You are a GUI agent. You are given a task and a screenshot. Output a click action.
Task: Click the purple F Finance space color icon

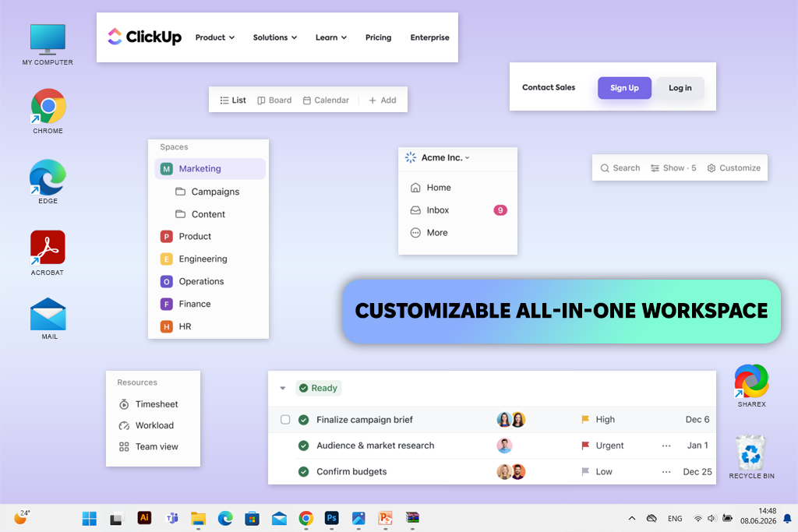tap(167, 304)
